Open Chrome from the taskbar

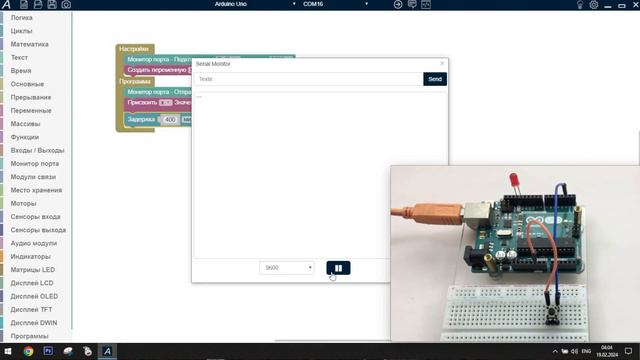tap(28, 351)
